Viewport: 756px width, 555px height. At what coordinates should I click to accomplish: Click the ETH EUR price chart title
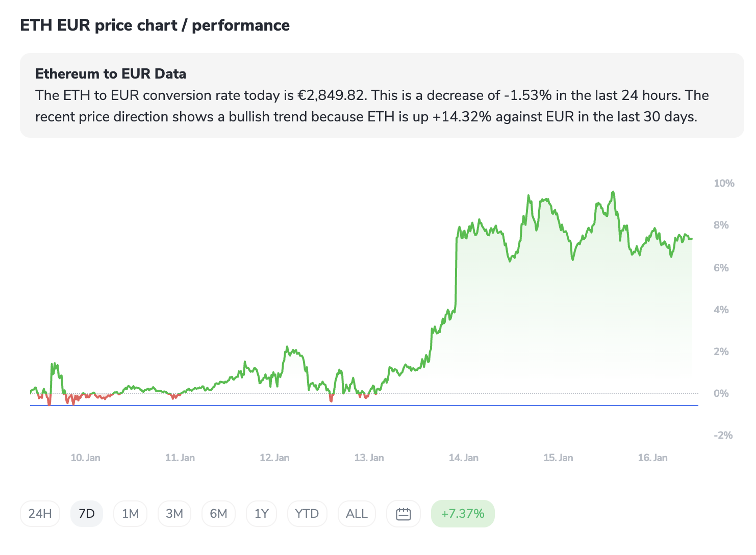coord(155,26)
